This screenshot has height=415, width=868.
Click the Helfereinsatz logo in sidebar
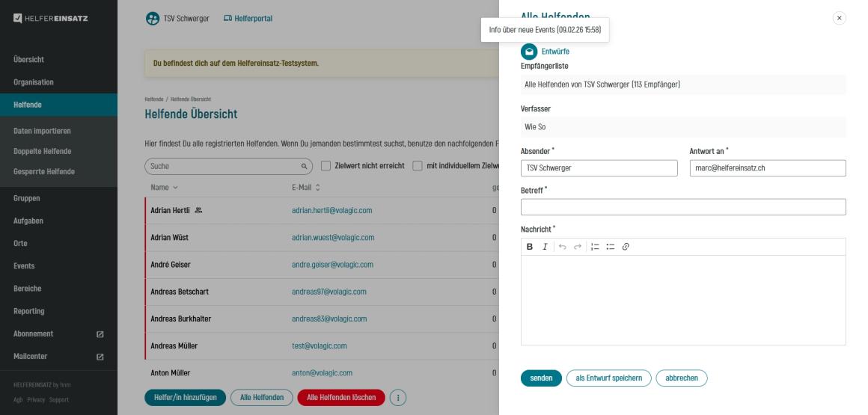(x=50, y=18)
